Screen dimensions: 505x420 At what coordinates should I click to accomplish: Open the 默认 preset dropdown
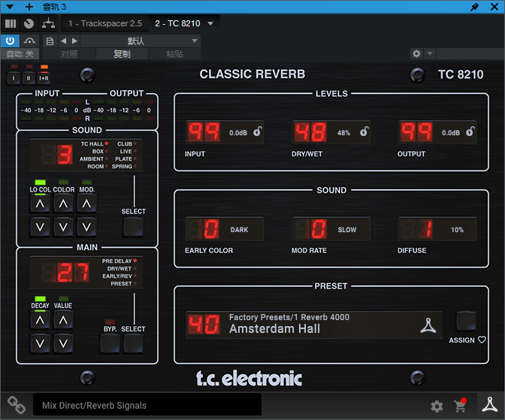pos(141,41)
